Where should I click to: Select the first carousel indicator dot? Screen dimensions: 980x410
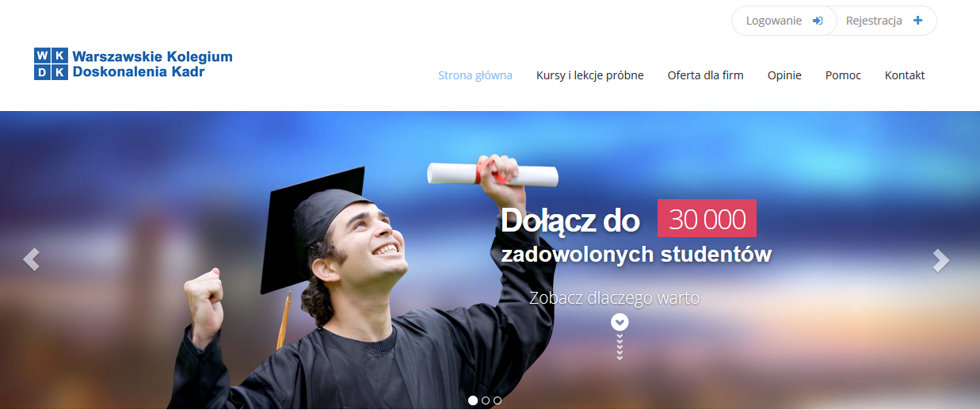point(473,400)
